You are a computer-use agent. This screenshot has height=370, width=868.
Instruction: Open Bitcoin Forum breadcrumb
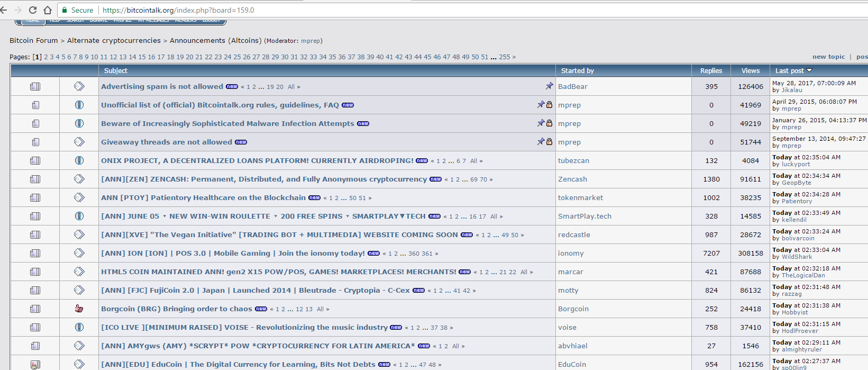pos(34,41)
